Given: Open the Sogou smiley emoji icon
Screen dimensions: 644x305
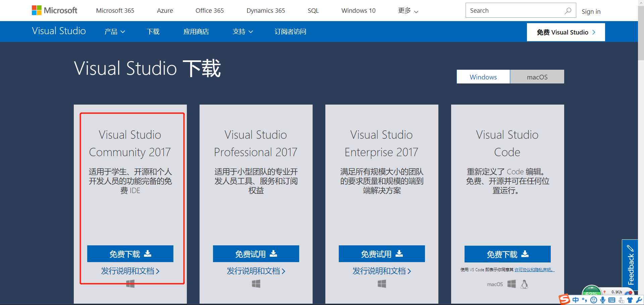Looking at the screenshot, I should click(593, 300).
